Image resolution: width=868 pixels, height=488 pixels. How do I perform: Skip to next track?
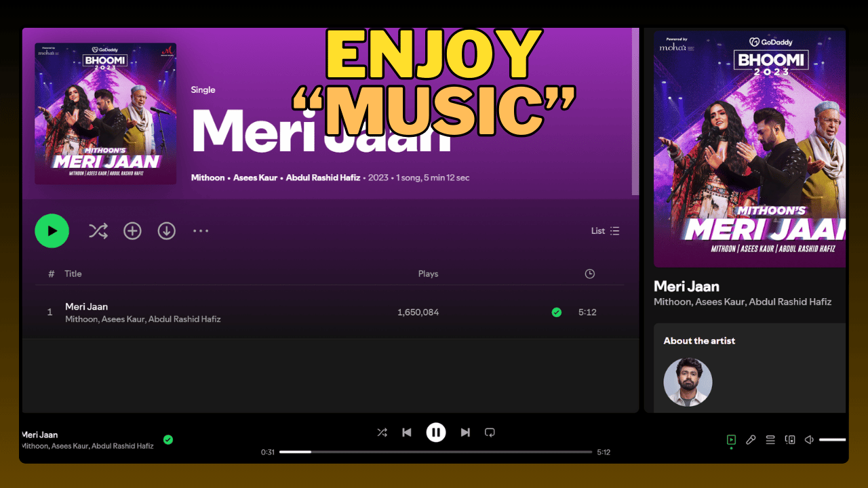(465, 432)
